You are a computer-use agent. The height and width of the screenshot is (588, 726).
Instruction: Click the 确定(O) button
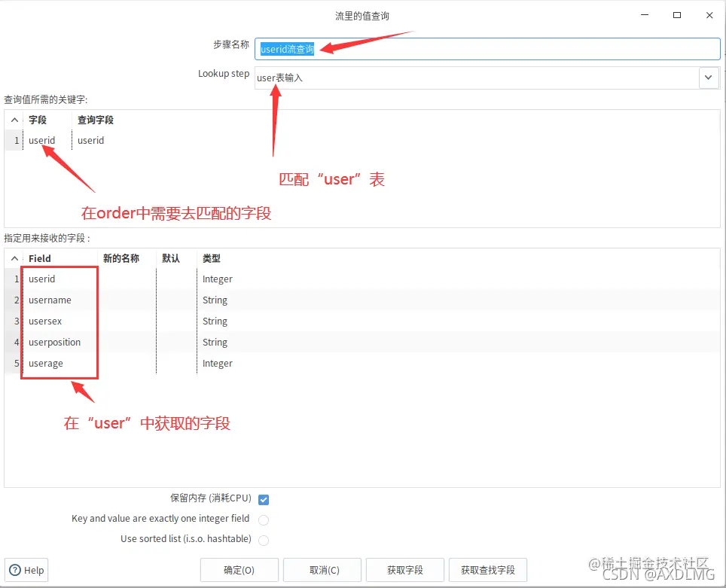coord(239,570)
